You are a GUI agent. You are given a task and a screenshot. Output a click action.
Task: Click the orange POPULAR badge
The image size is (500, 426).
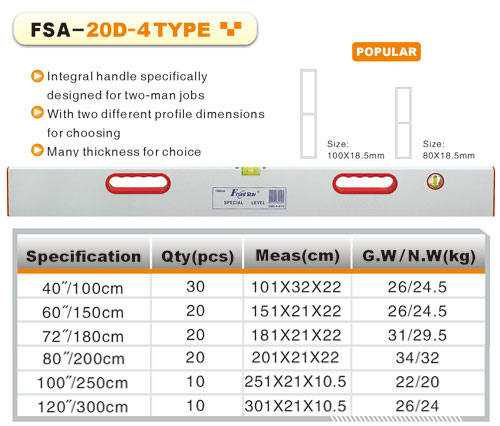[386, 52]
